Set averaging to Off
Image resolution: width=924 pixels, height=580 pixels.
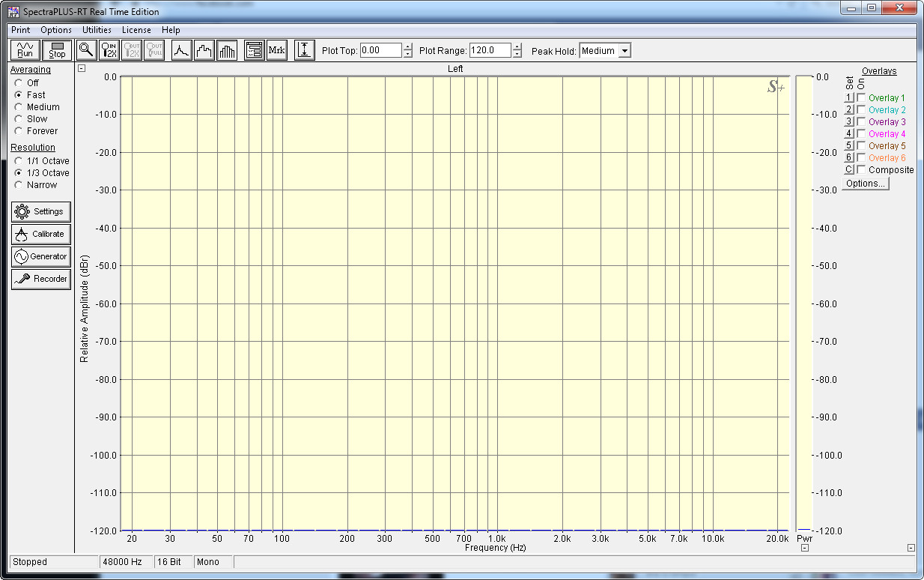[x=19, y=83]
